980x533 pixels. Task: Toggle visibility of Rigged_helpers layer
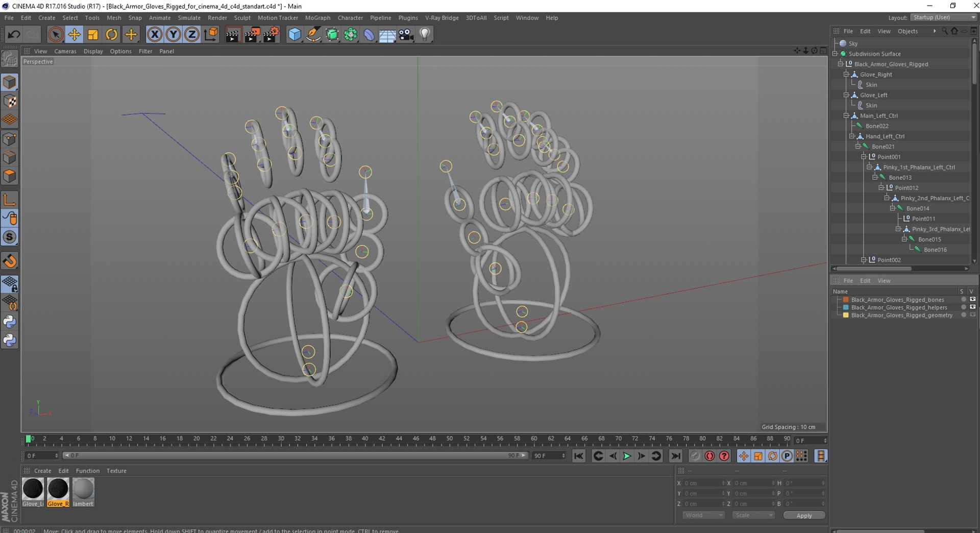(x=972, y=307)
